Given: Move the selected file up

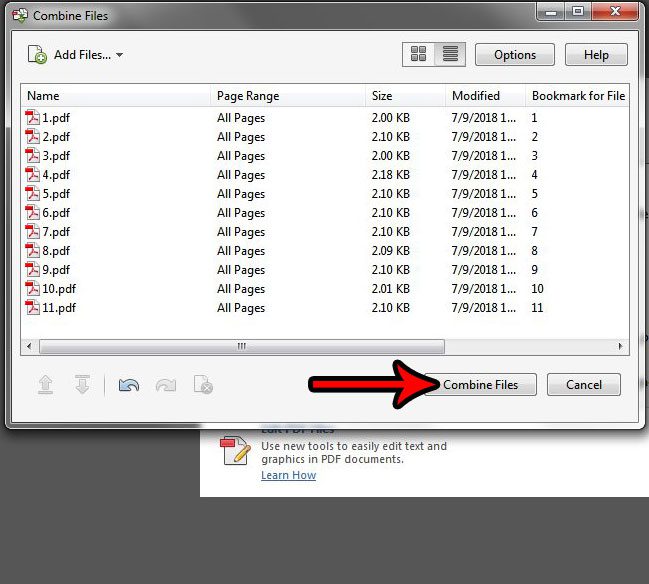Looking at the screenshot, I should pyautogui.click(x=45, y=385).
